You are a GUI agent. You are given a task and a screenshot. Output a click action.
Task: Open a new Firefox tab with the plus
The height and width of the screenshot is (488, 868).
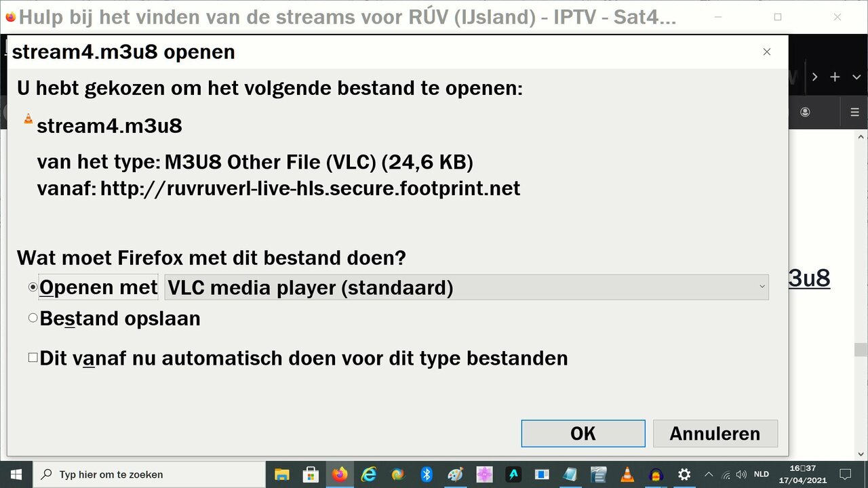pyautogui.click(x=835, y=77)
